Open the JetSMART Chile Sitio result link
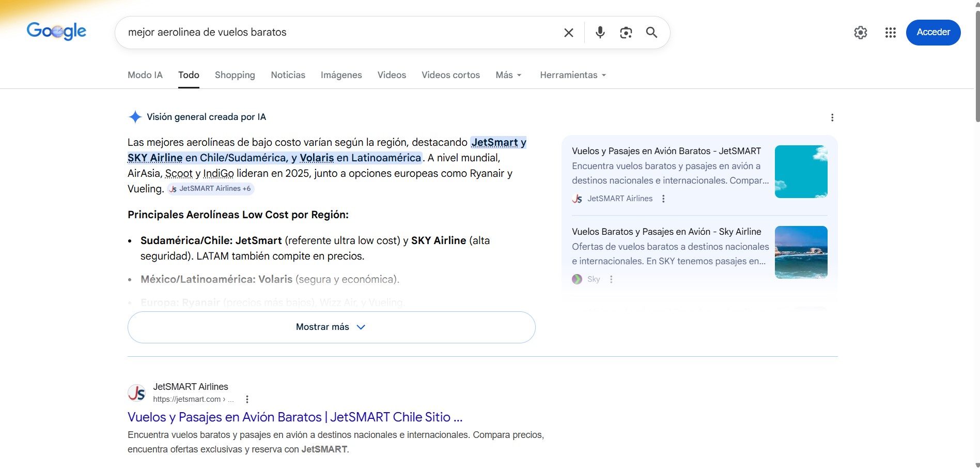The image size is (980, 469). [294, 417]
